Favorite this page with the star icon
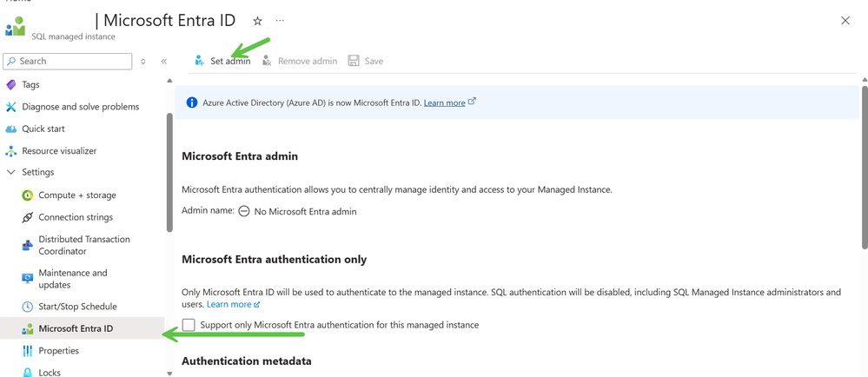Image resolution: width=868 pixels, height=377 pixels. tap(257, 21)
